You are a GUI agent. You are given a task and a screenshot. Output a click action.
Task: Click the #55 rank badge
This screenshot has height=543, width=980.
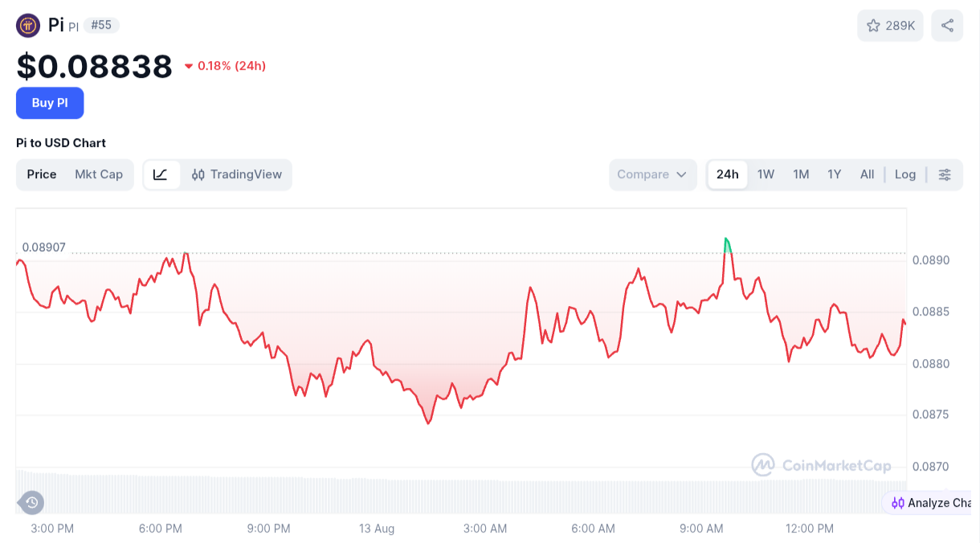(x=101, y=25)
